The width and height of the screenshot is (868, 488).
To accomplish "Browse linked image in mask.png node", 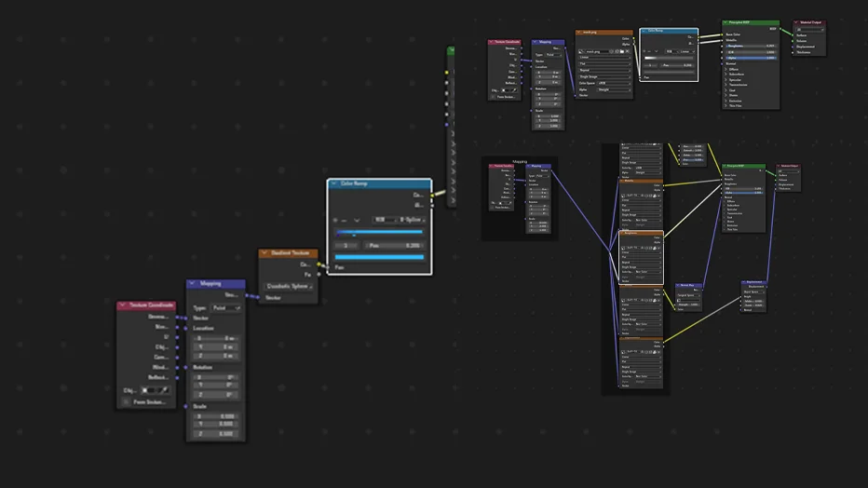I will pyautogui.click(x=581, y=51).
